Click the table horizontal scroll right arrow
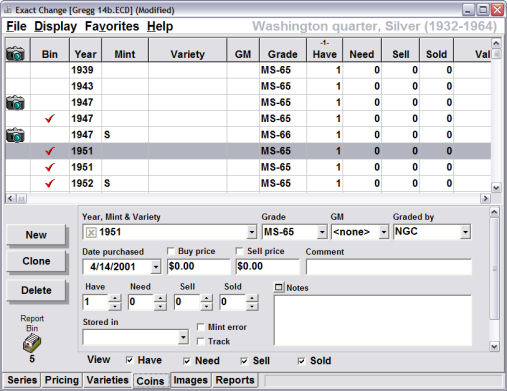Viewport: 507px width, 391px height. (x=485, y=199)
